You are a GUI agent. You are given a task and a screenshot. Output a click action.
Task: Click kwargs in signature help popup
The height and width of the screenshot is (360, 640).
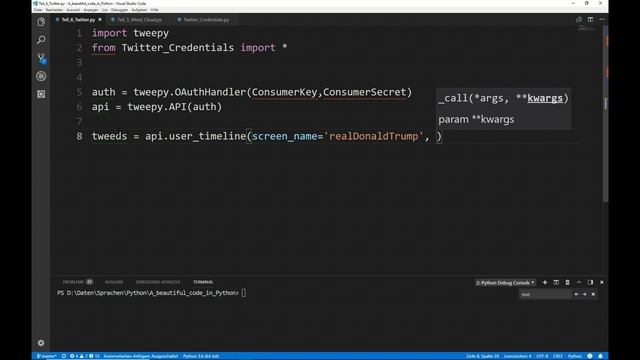click(x=545, y=98)
